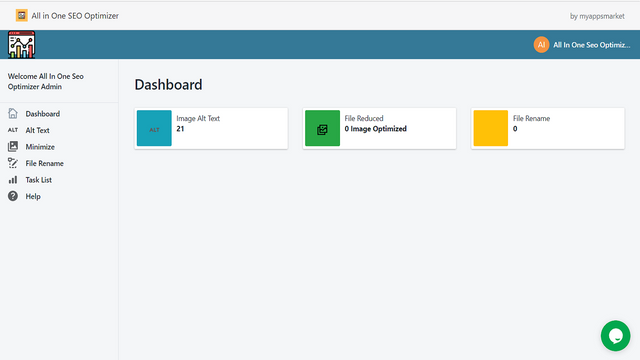The width and height of the screenshot is (640, 360).
Task: Click the Welcome All In One Seo Optimizer Admin text
Action: point(46,81)
